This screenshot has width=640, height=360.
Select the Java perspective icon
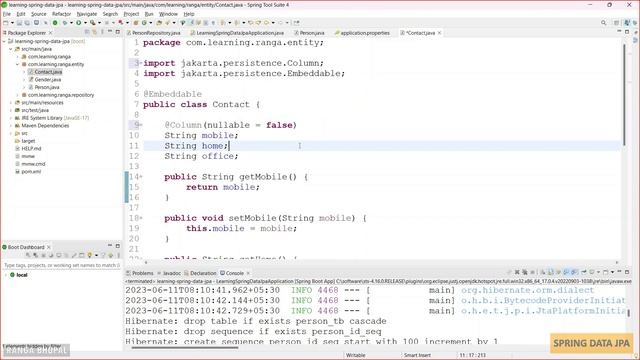tap(627, 23)
